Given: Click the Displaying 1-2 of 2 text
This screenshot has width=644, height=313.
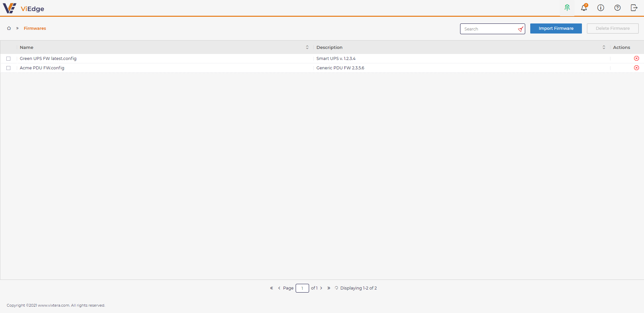Looking at the screenshot, I should [358, 288].
